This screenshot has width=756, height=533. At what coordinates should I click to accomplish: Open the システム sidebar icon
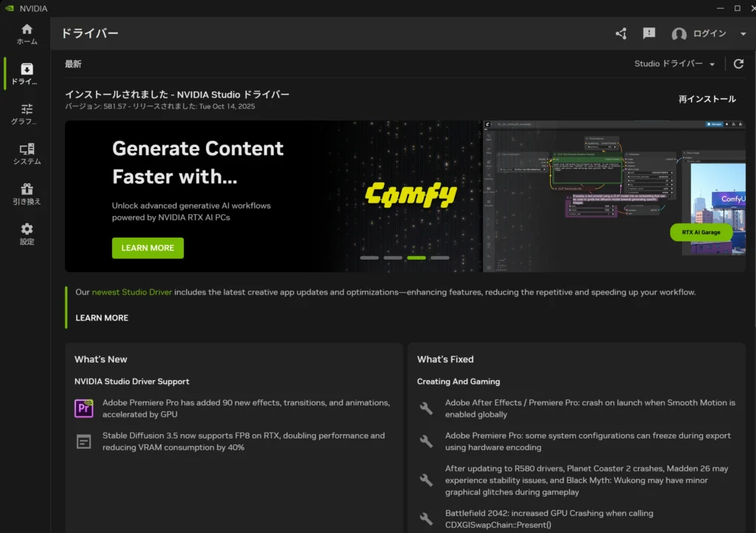click(27, 154)
